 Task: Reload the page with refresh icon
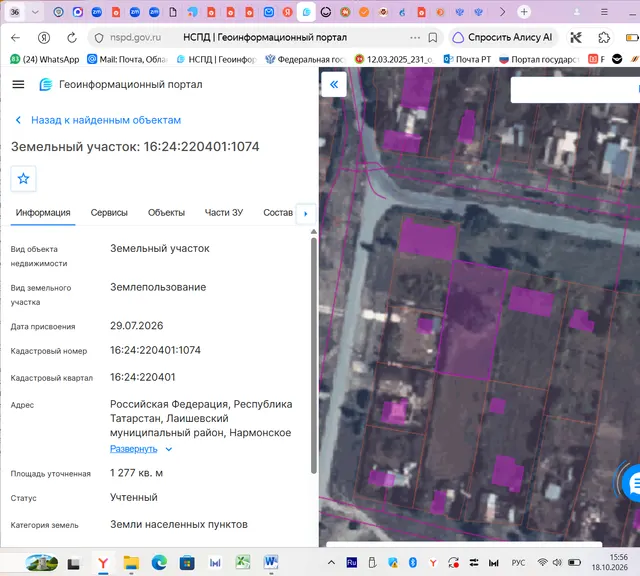click(72, 38)
